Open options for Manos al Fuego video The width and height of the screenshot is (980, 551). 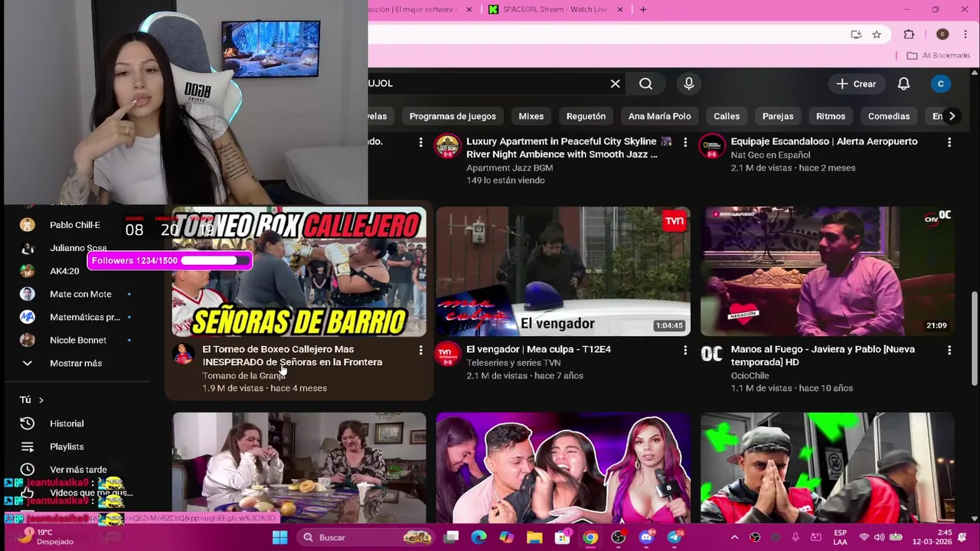click(949, 350)
